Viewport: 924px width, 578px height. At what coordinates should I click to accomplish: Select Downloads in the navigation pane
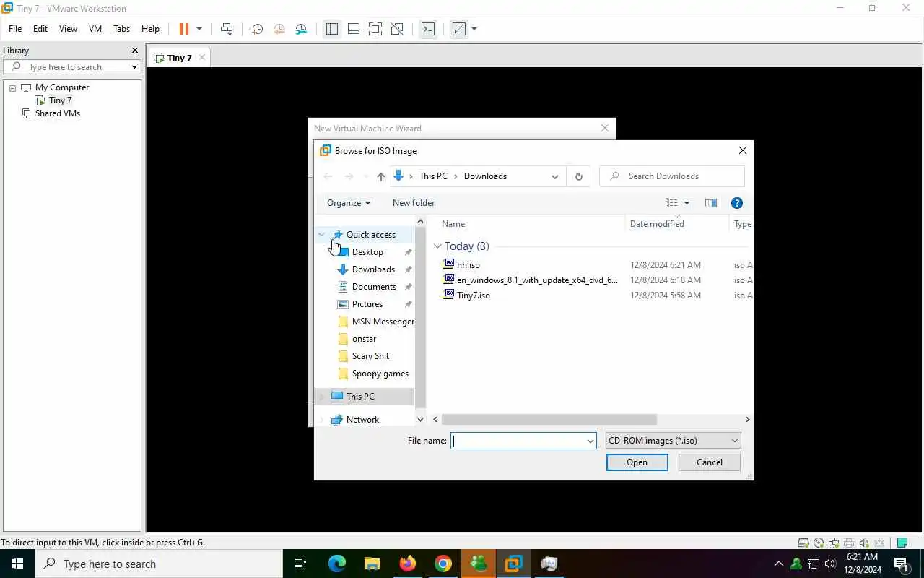coord(373,269)
